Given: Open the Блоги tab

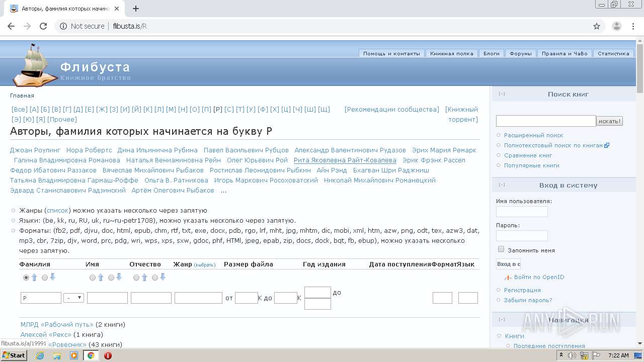Looking at the screenshot, I should coord(492,53).
